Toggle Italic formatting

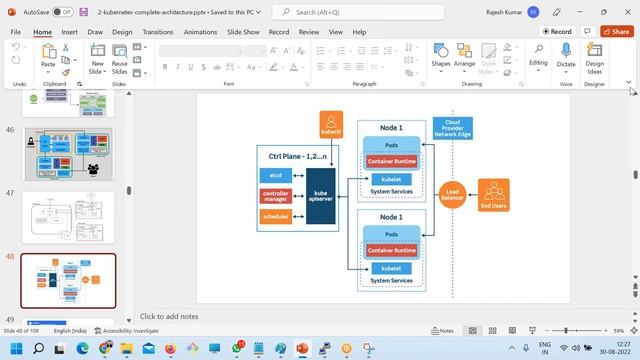[x=178, y=67]
